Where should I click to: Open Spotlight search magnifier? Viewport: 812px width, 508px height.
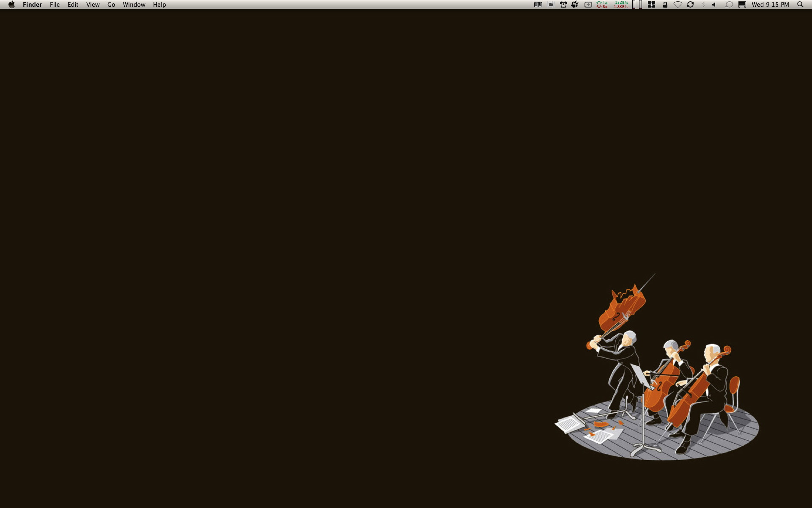(x=800, y=5)
